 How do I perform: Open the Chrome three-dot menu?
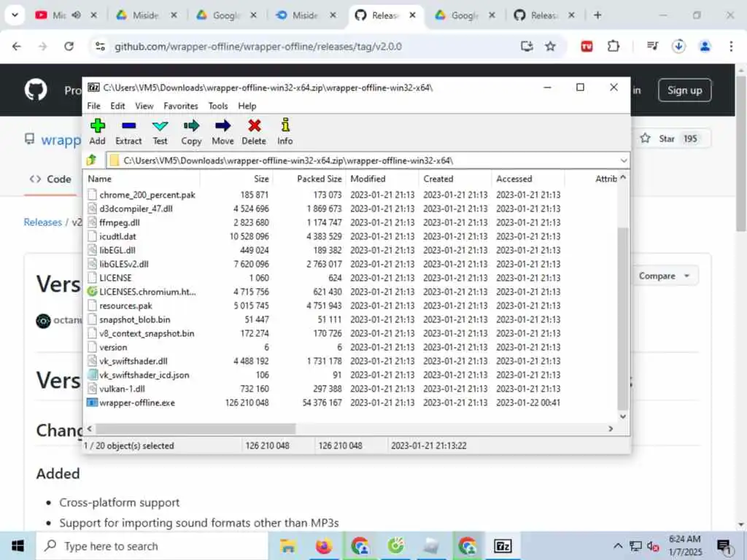731,46
